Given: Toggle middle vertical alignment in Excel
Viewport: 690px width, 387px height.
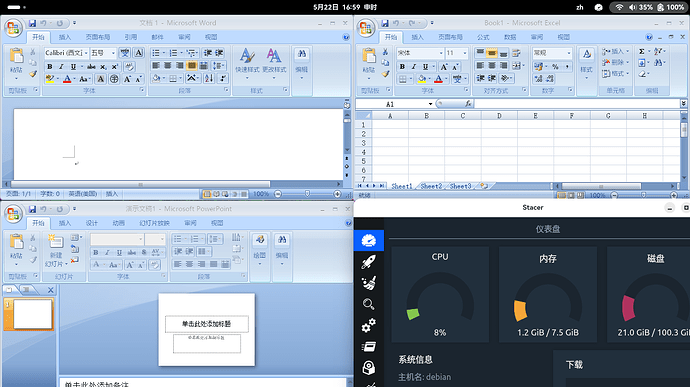Looking at the screenshot, I should [x=492, y=53].
